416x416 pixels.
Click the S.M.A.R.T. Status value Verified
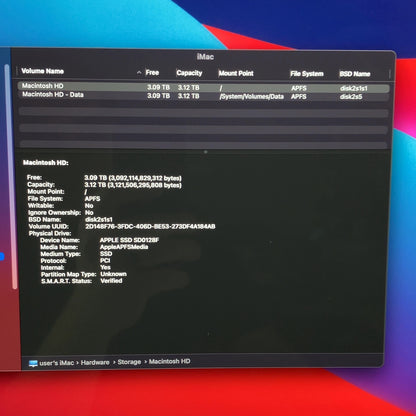click(111, 281)
